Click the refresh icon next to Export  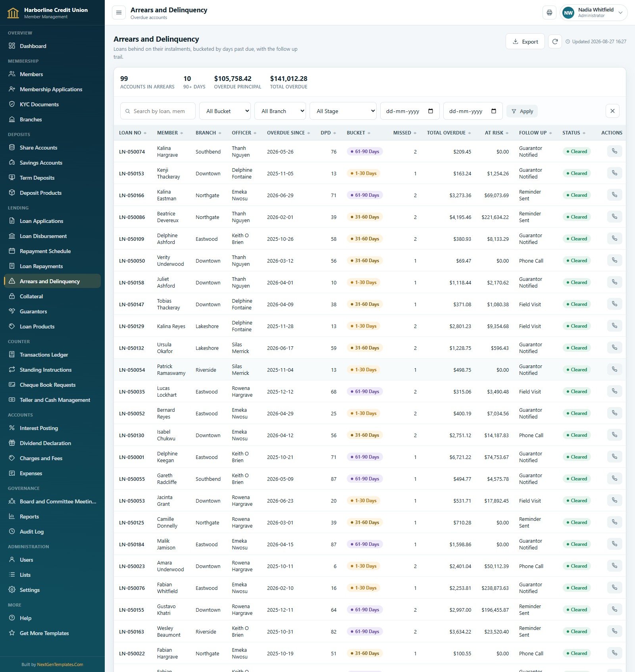(x=555, y=41)
